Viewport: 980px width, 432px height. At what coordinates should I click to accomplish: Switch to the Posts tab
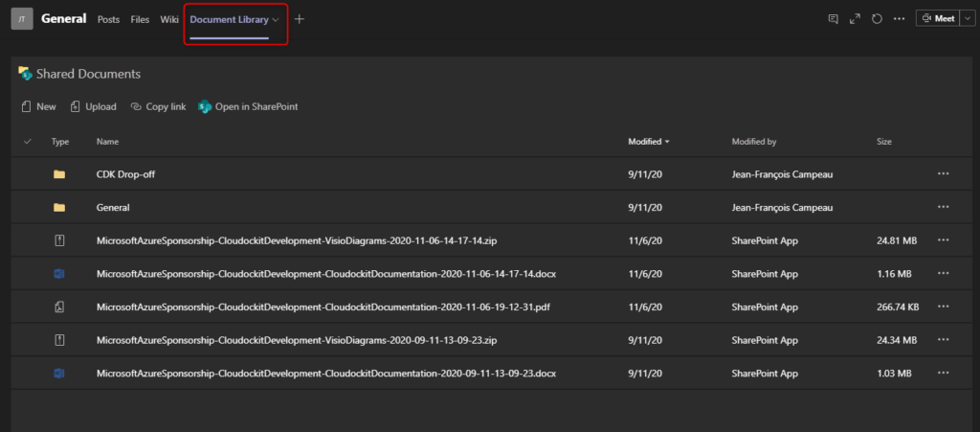pos(108,19)
